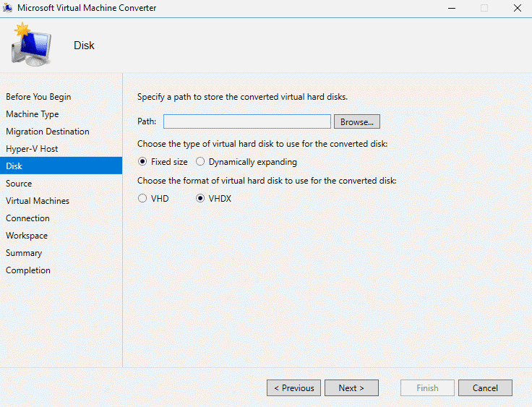
Task: Select the VHD format radio button
Action: click(143, 199)
